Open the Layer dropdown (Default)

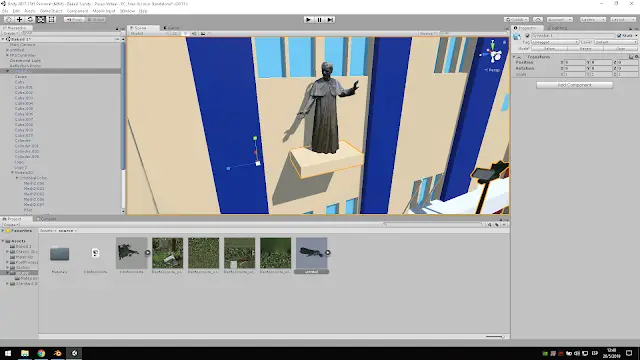click(616, 42)
